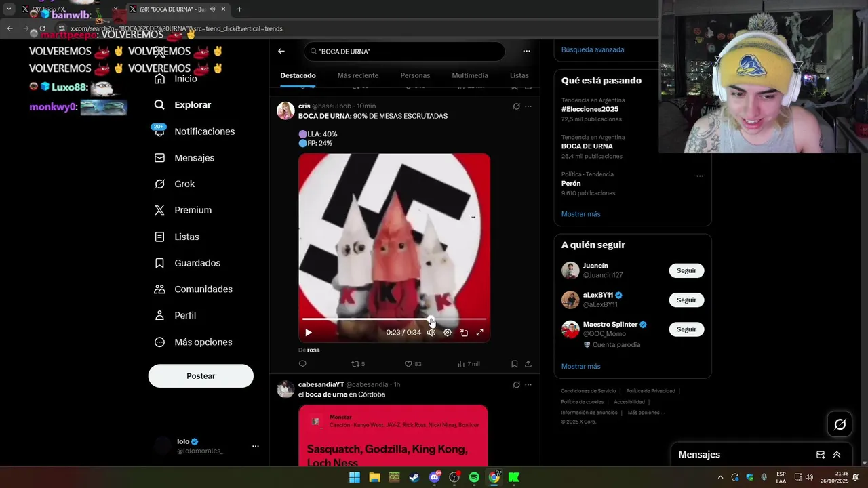Compose a new message in Mensajes drawer
This screenshot has height=488, width=868.
pos(821,455)
